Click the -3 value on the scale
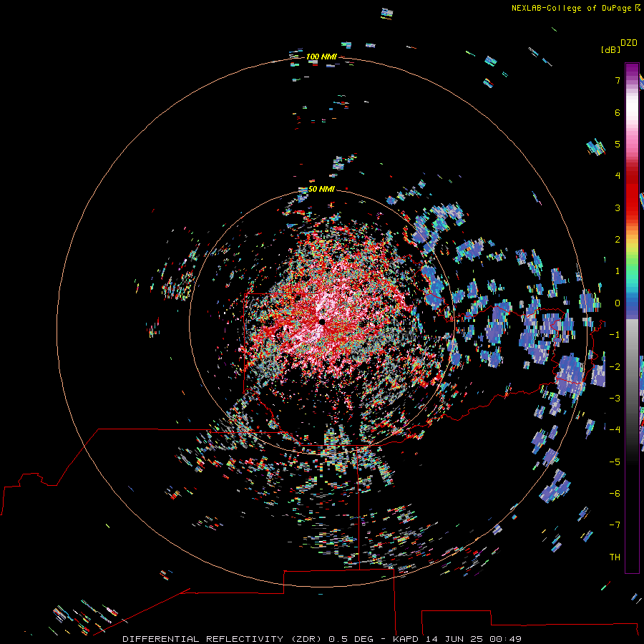644x644 pixels. click(x=615, y=399)
